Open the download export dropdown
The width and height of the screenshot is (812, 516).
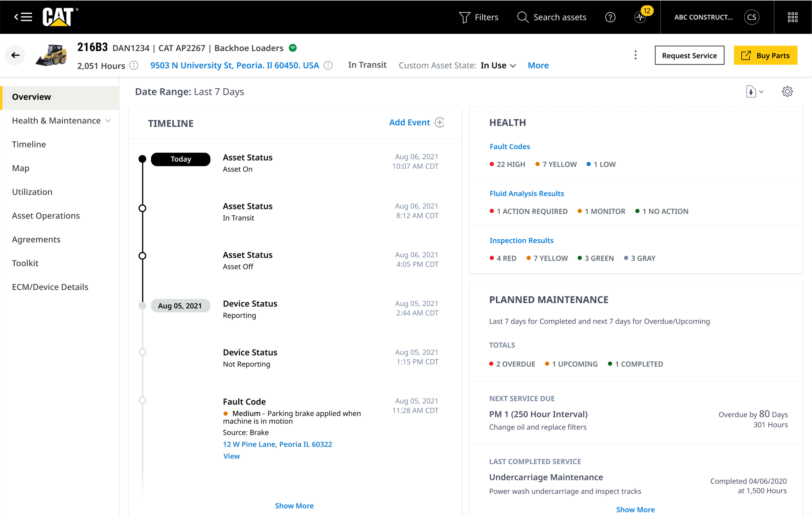tap(754, 92)
